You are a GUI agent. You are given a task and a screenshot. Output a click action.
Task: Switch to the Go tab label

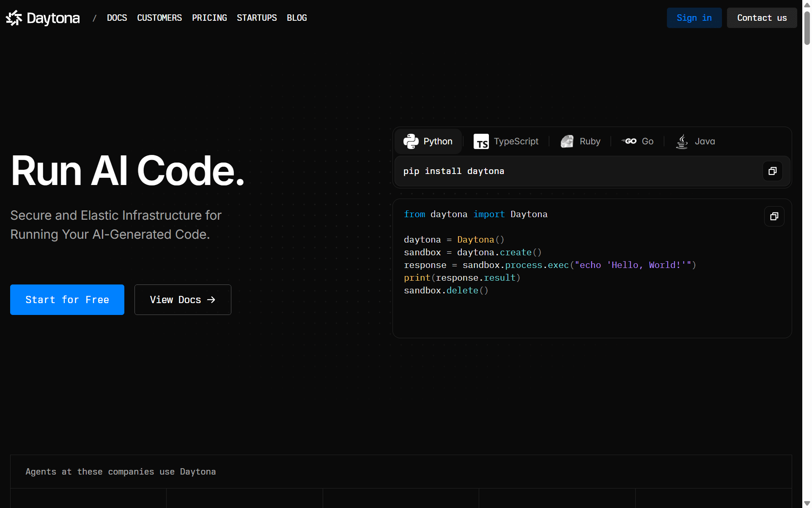(647, 141)
